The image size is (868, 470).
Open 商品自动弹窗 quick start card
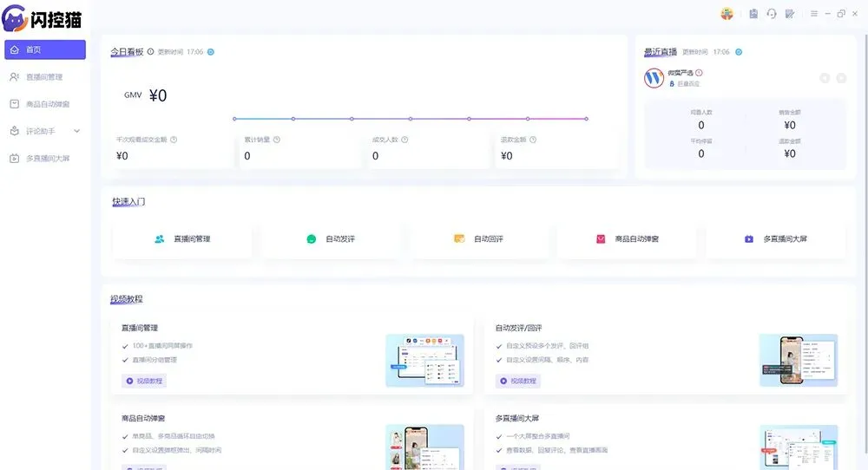tap(628, 239)
